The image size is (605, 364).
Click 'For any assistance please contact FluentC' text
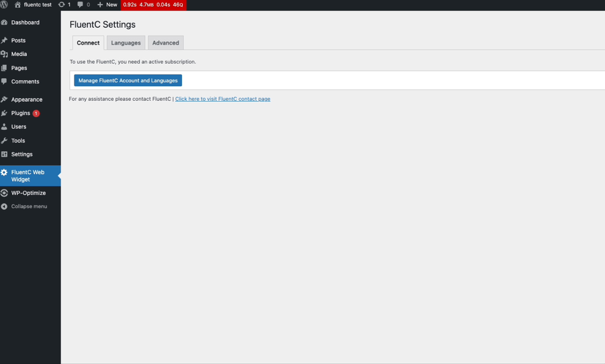[120, 99]
